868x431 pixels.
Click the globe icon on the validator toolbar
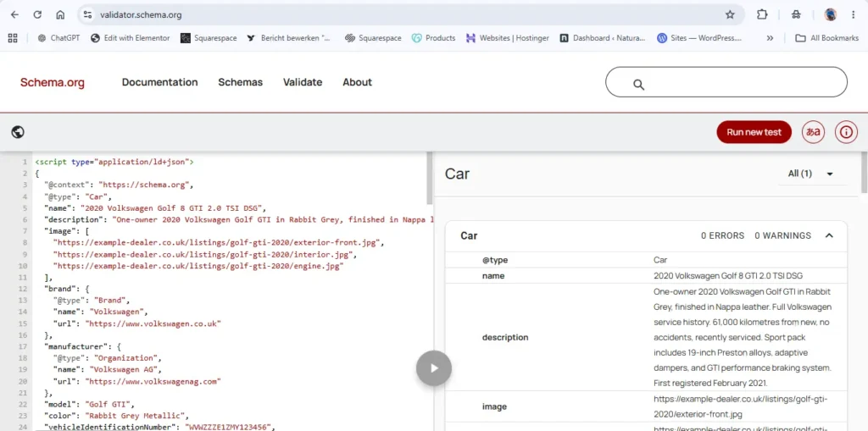[x=18, y=132]
